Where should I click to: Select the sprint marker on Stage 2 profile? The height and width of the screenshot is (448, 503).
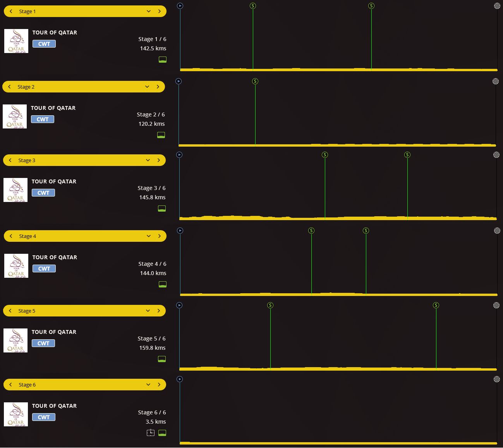click(x=255, y=81)
